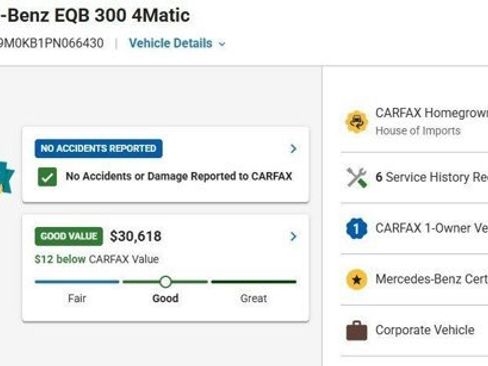
Task: Expand the No Accidents Reported card arrow
Action: tap(293, 149)
